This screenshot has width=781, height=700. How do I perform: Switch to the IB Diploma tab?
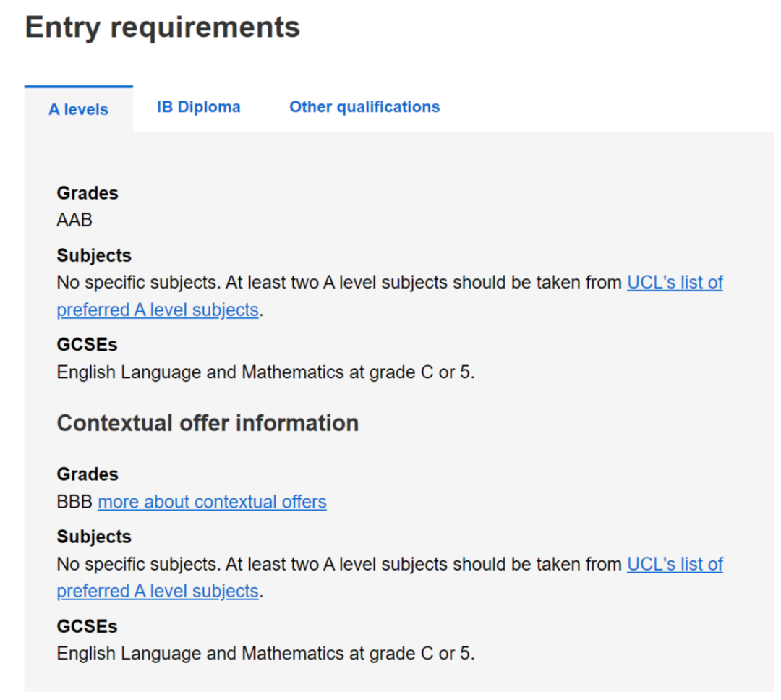(x=198, y=107)
